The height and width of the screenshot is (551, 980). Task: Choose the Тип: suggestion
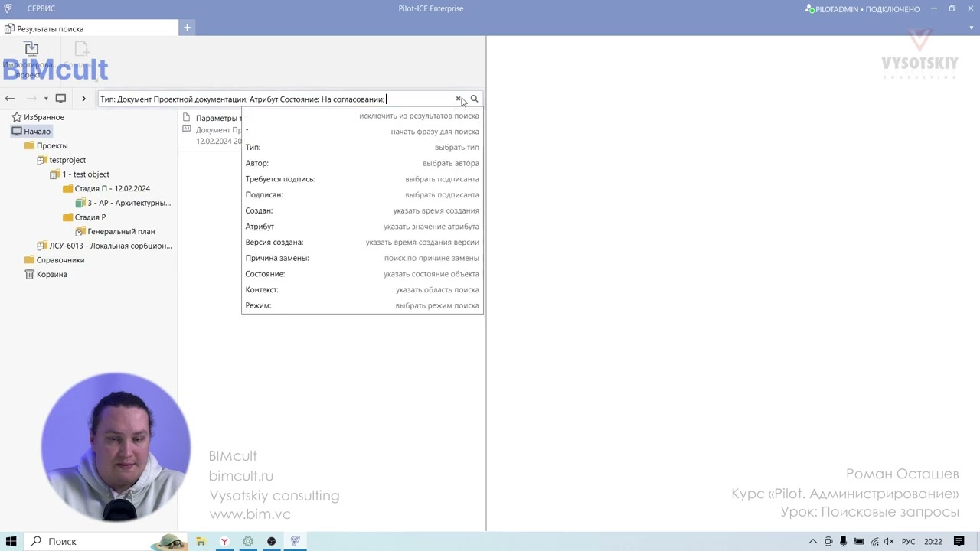pyautogui.click(x=362, y=147)
